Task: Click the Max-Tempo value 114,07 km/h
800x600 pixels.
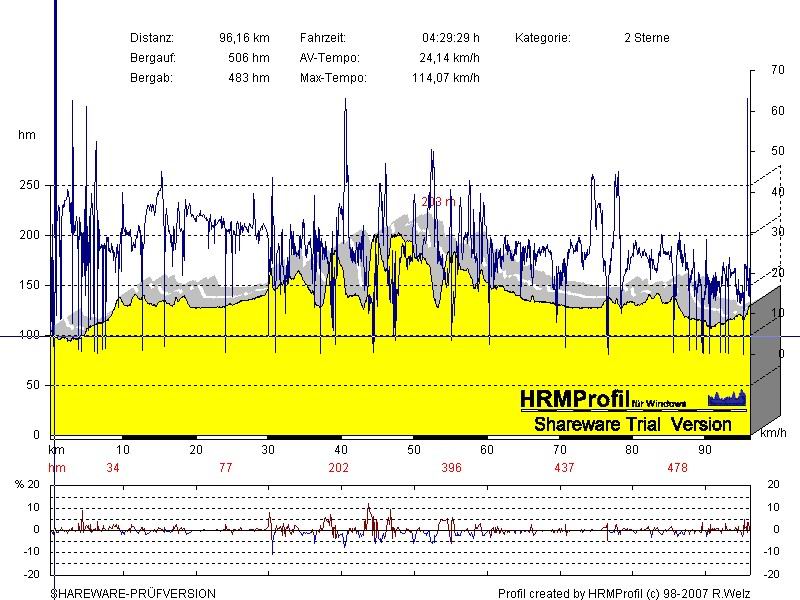Action: pos(445,78)
